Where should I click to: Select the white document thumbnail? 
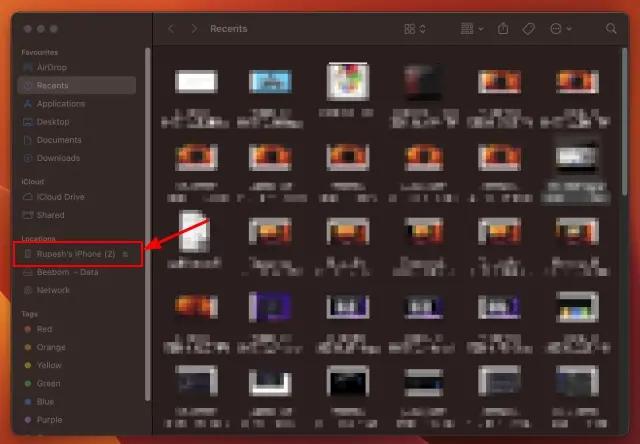pyautogui.click(x=194, y=231)
